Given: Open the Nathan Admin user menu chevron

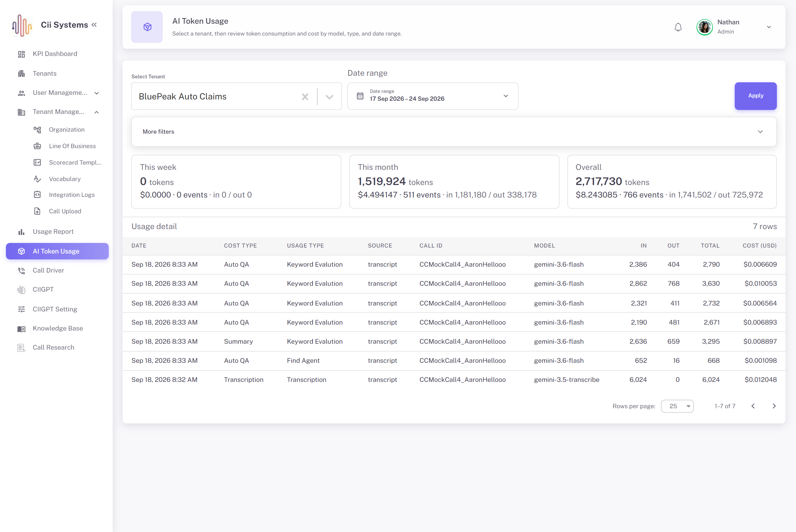Looking at the screenshot, I should pyautogui.click(x=769, y=27).
